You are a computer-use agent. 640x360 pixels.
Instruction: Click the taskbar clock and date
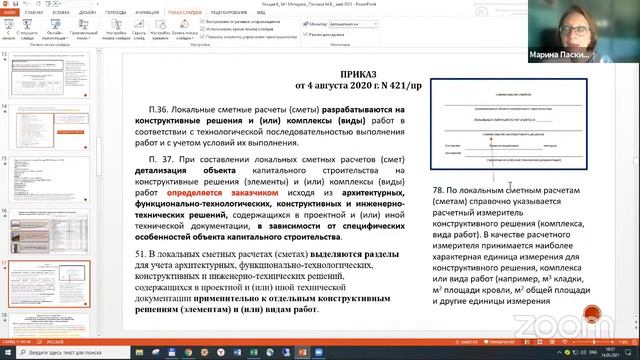tap(610, 352)
